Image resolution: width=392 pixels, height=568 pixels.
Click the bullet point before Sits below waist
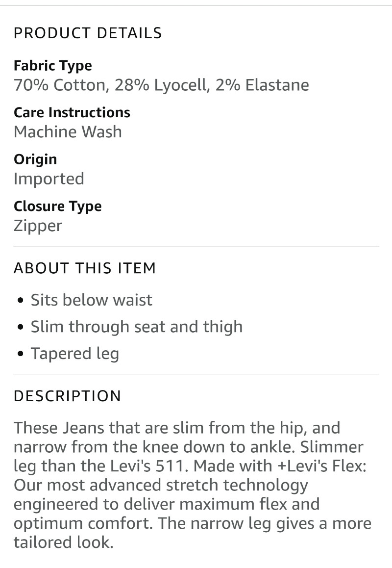click(21, 300)
